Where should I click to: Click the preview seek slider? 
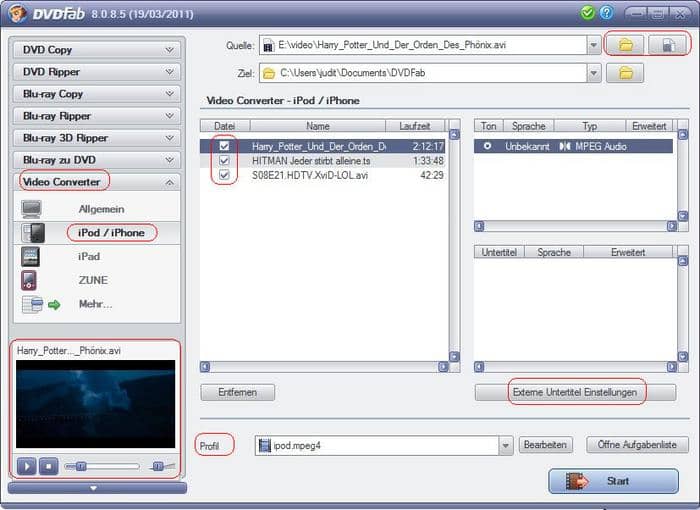pyautogui.click(x=102, y=467)
